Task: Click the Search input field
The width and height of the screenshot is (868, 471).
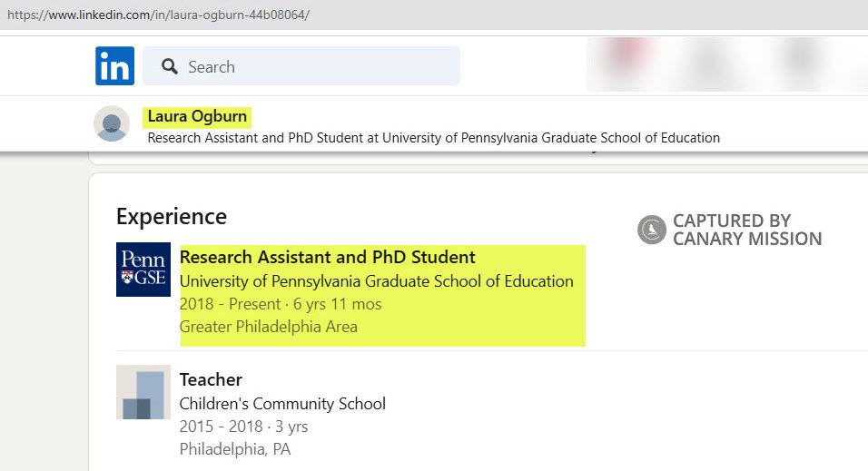Action: pos(301,66)
